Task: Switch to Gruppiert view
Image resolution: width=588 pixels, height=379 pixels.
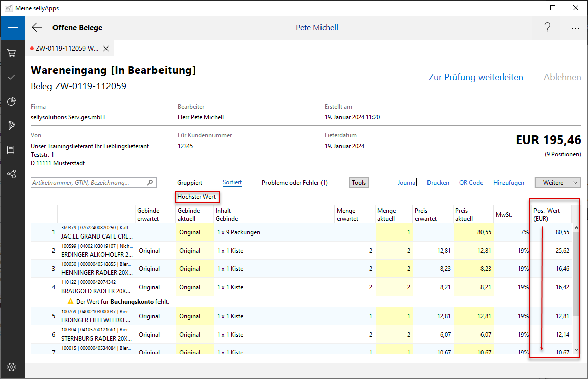Action: pos(190,183)
